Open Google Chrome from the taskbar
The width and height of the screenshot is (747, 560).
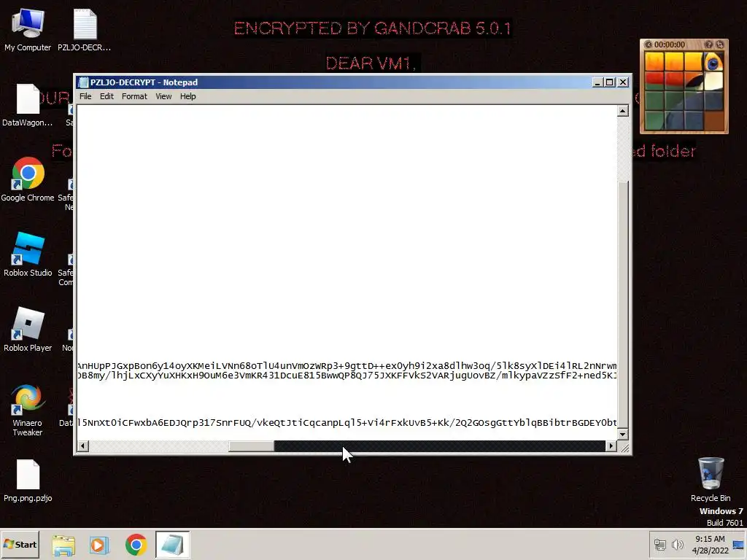pos(136,545)
